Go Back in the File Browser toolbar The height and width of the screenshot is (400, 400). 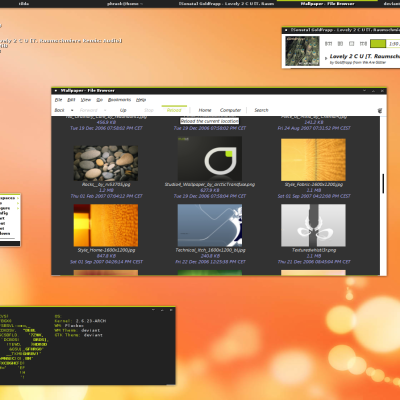(x=59, y=110)
